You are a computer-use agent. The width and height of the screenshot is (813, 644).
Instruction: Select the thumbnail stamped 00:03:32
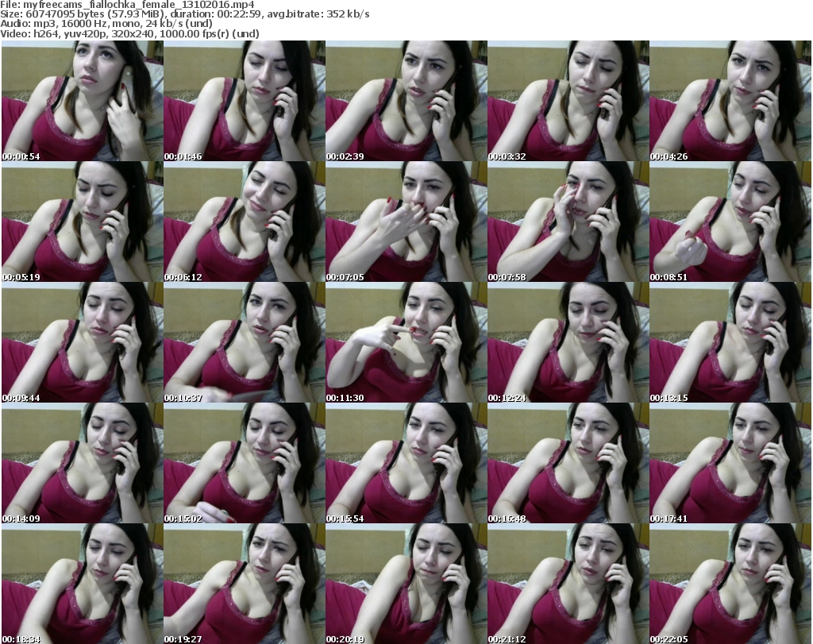click(x=568, y=101)
